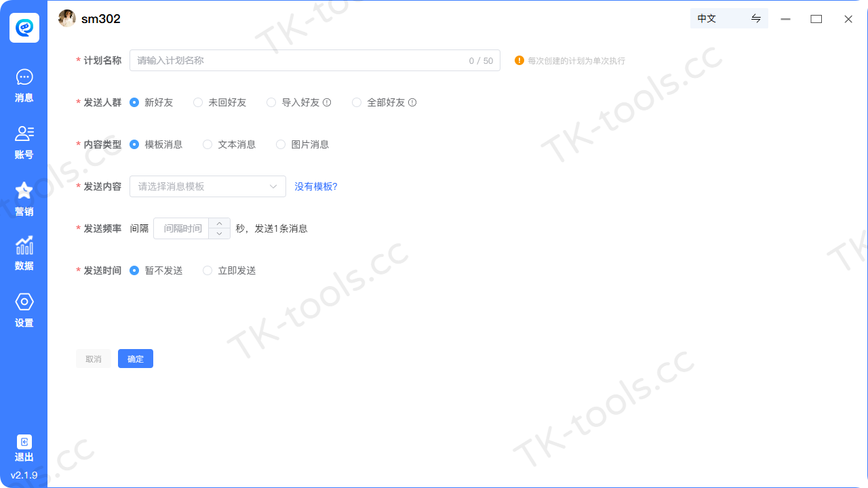Screen dimensions: 868x488
Task: Open the 设置 settings section
Action: [24, 310]
